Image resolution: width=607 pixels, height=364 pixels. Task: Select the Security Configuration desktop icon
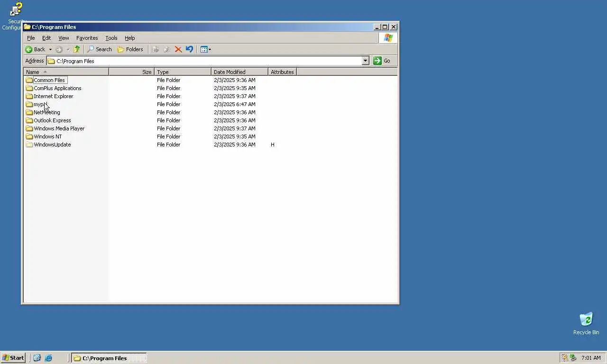pyautogui.click(x=16, y=9)
